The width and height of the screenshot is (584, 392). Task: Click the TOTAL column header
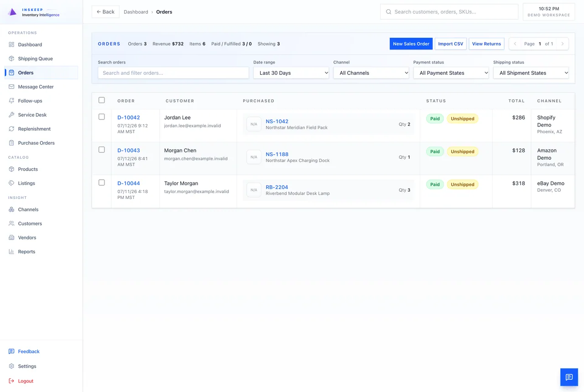[516, 101]
